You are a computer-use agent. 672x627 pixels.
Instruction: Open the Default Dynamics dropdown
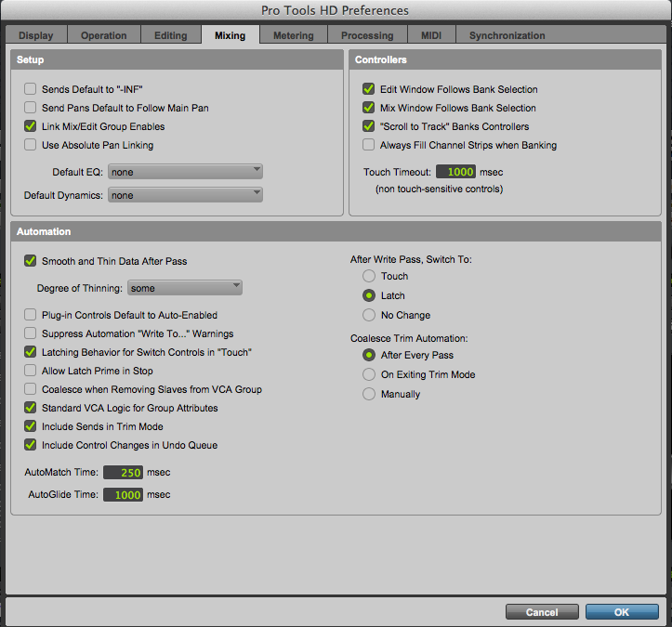pyautogui.click(x=185, y=195)
